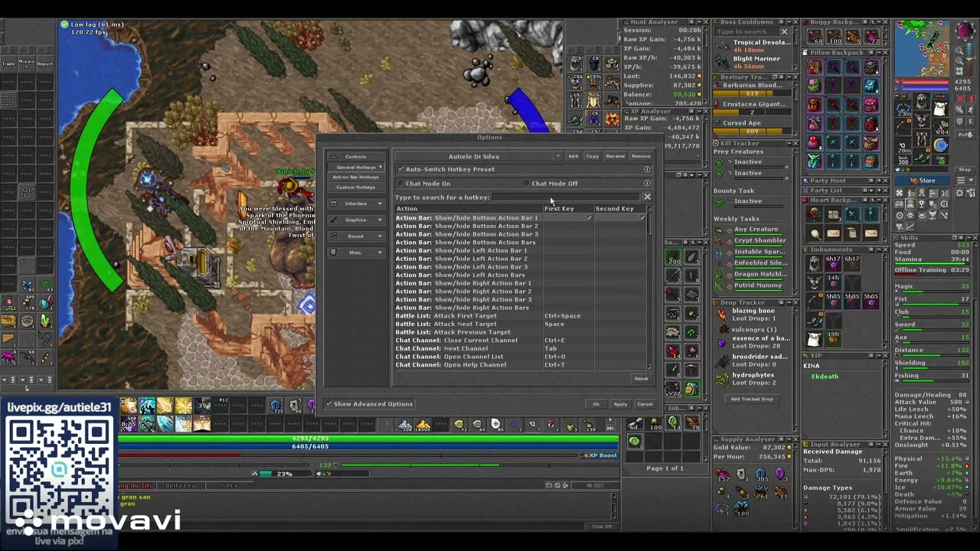Toggle the Chat Off button below console
980x551 pixels.
(602, 527)
